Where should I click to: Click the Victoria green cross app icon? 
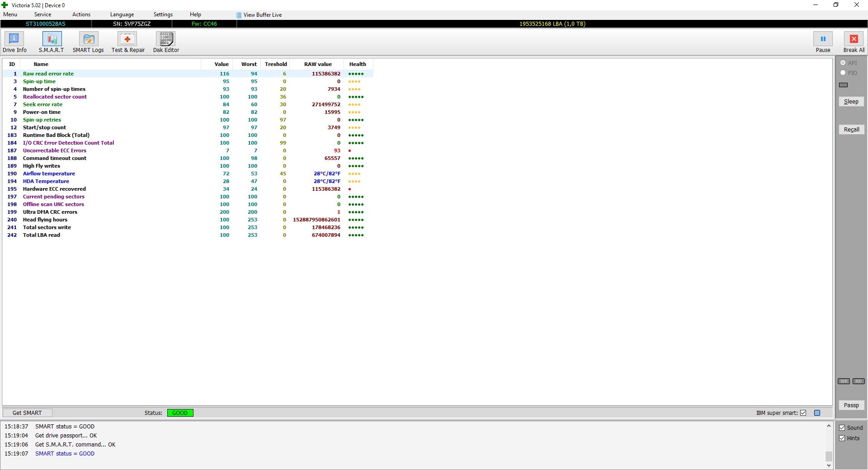pos(5,5)
